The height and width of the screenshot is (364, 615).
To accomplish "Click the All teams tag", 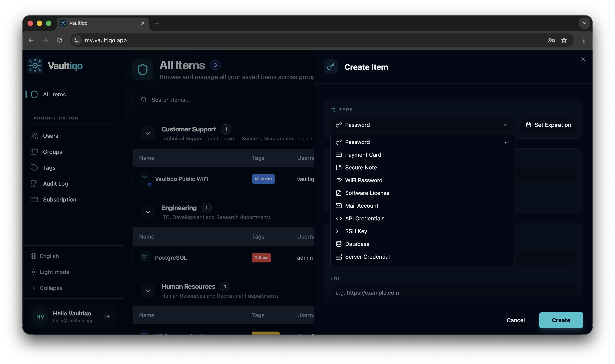I will pyautogui.click(x=263, y=179).
